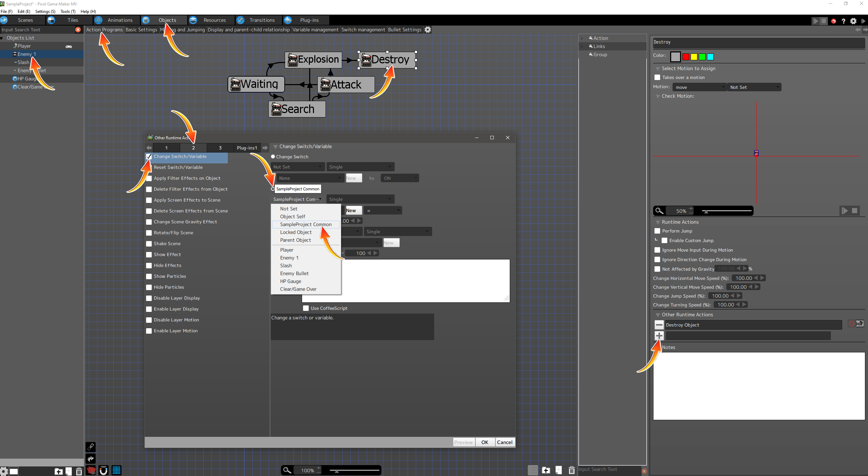Check the Use CoffeeScript box

[306, 308]
